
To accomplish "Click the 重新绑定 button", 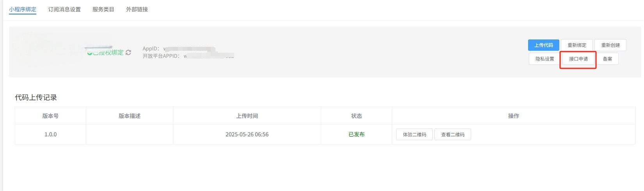I will pyautogui.click(x=577, y=45).
